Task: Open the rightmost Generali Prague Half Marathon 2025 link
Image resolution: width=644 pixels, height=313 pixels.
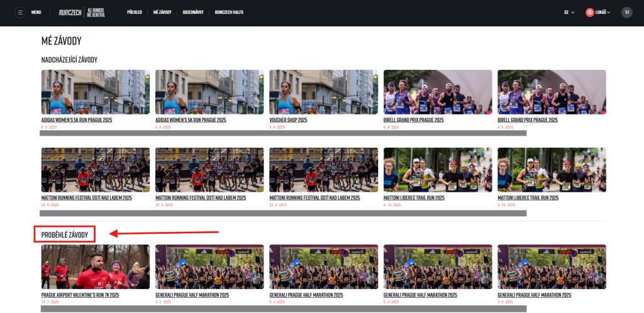Action: (x=535, y=295)
